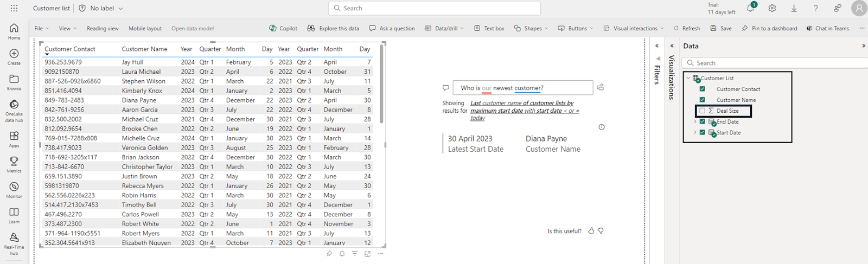The image size is (868, 264).
Task: Expand the Start Date field hierarchy
Action: 695,133
